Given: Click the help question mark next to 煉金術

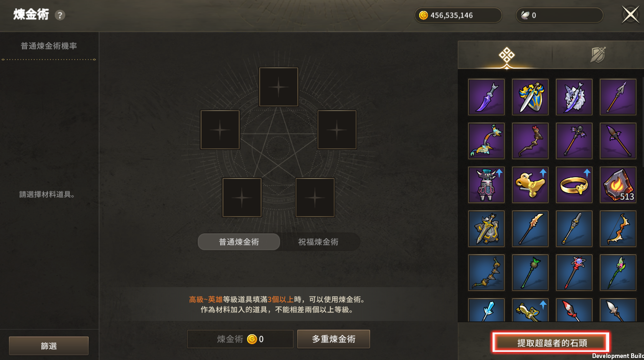Looking at the screenshot, I should (60, 15).
